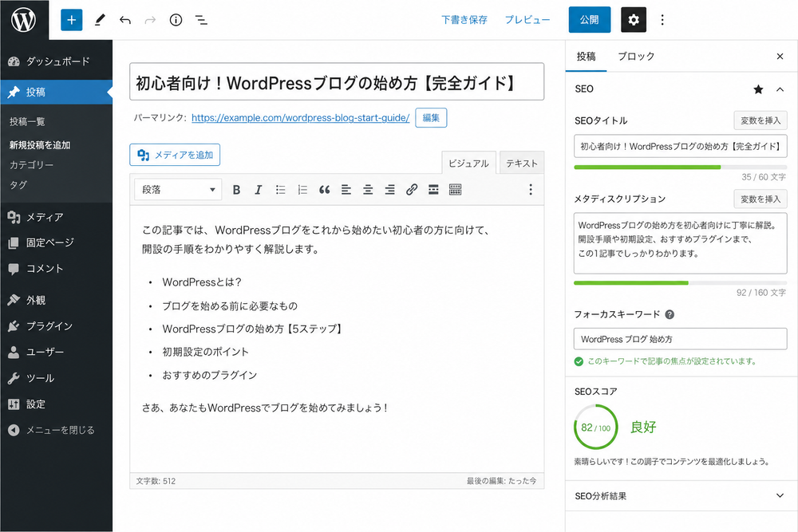Apply blockquote formatting

pos(324,190)
